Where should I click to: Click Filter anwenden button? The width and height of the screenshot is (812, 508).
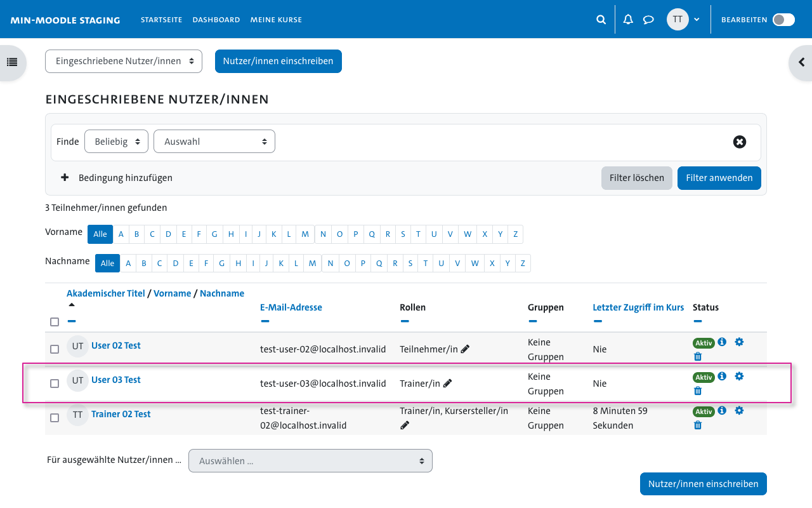pyautogui.click(x=719, y=178)
